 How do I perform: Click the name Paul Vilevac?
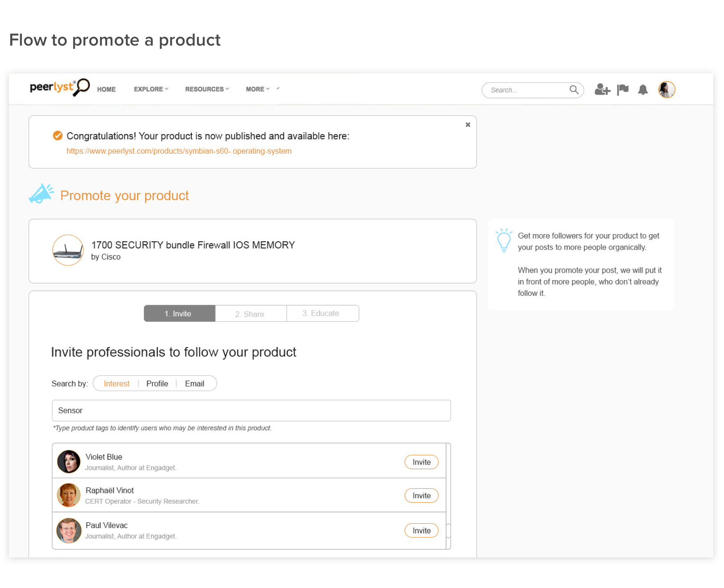point(106,525)
